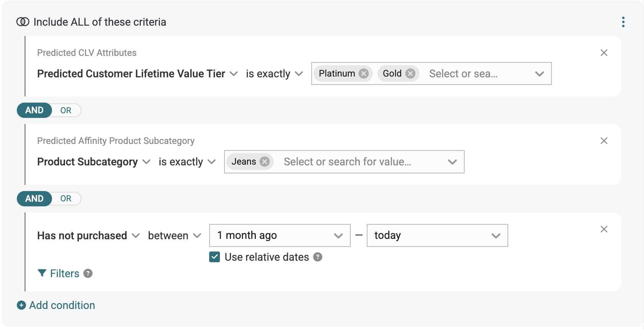Open Predicted Customer Lifetime Value Tier dropdown

click(x=138, y=74)
